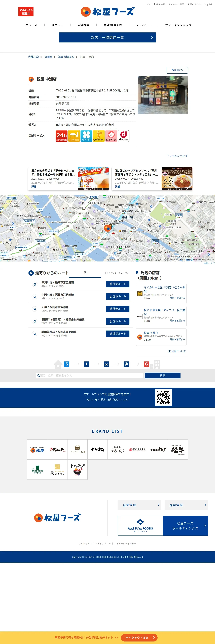215x644 pixels.
Task: Open the すし松 brand logo tile
Action: tap(97, 450)
